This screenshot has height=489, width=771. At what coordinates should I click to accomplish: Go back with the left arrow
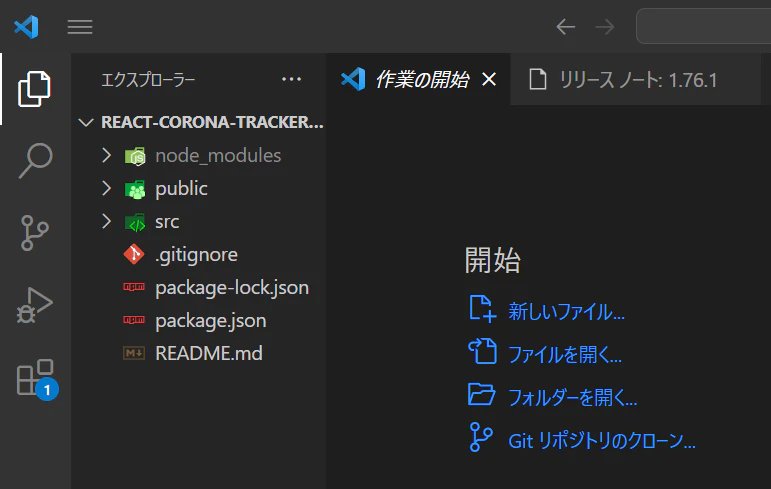(565, 27)
